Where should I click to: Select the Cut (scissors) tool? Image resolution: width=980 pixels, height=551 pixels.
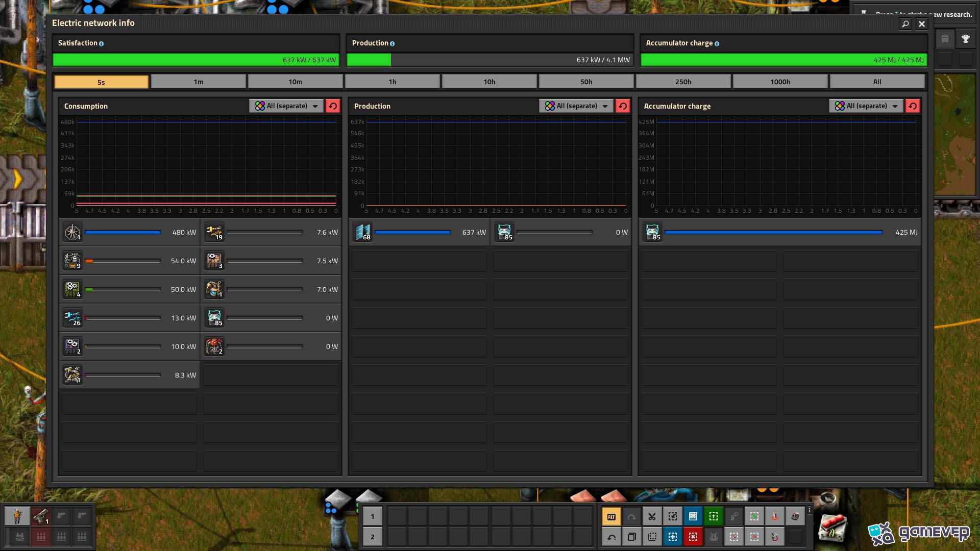(x=652, y=517)
